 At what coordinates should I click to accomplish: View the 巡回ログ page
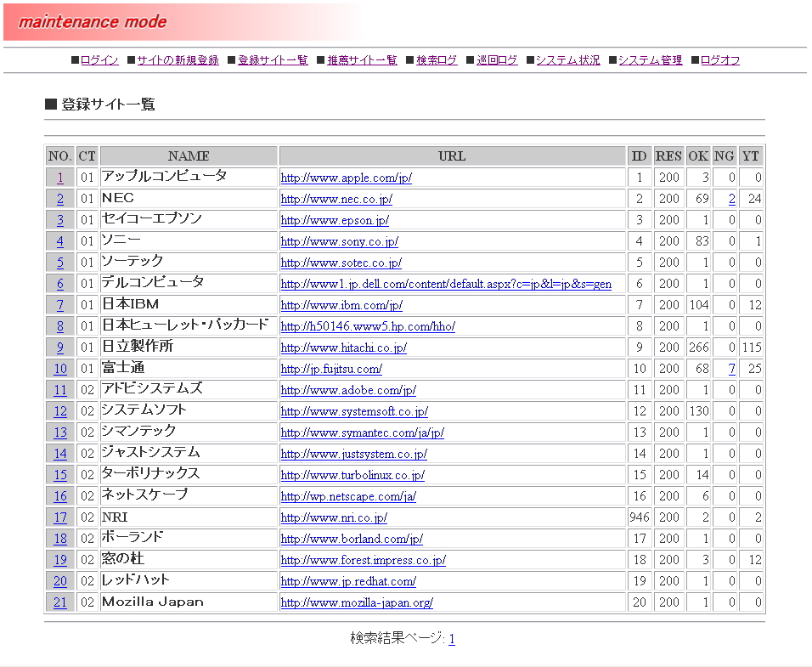(497, 60)
